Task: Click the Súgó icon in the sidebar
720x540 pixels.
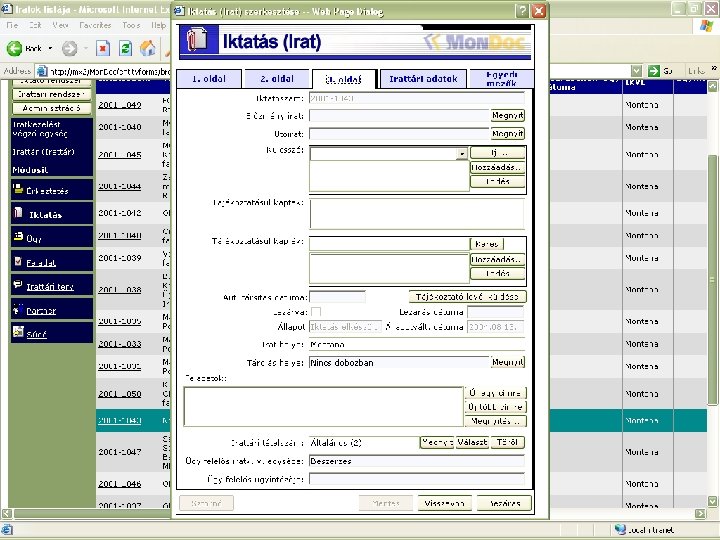Action: pos(18,332)
